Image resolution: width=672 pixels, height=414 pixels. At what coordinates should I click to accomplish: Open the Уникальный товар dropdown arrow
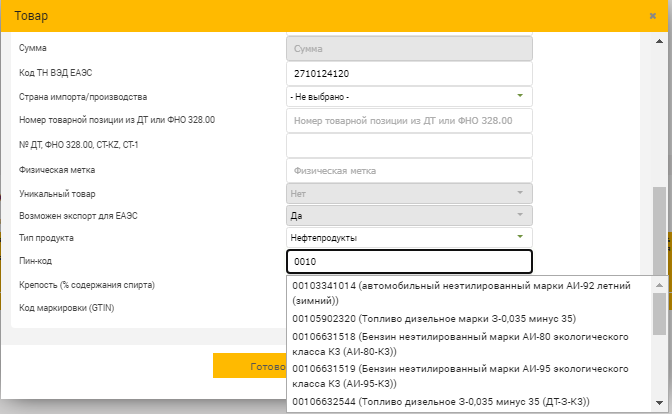pos(520,193)
